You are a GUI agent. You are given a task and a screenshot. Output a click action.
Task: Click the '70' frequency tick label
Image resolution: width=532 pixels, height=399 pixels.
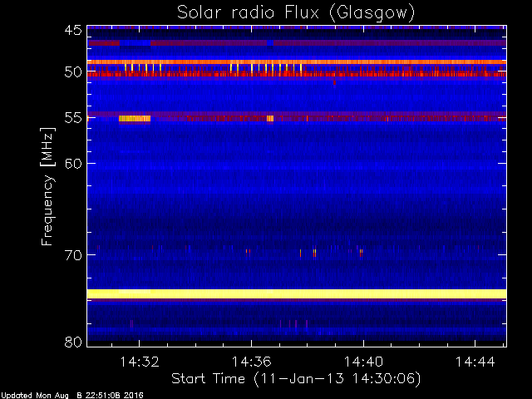click(x=73, y=255)
